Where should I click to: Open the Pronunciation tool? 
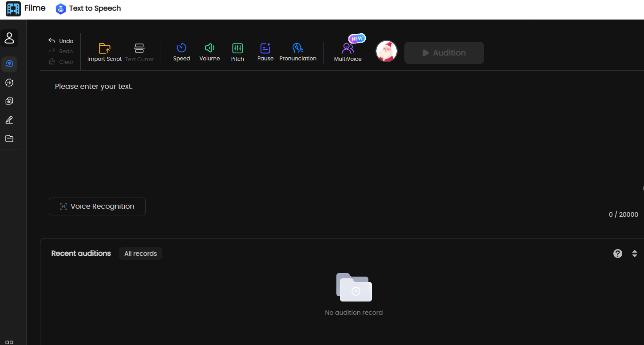[x=298, y=52]
